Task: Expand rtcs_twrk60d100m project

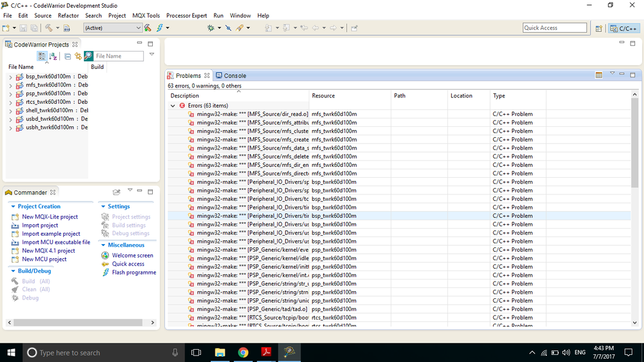Action: click(x=10, y=102)
